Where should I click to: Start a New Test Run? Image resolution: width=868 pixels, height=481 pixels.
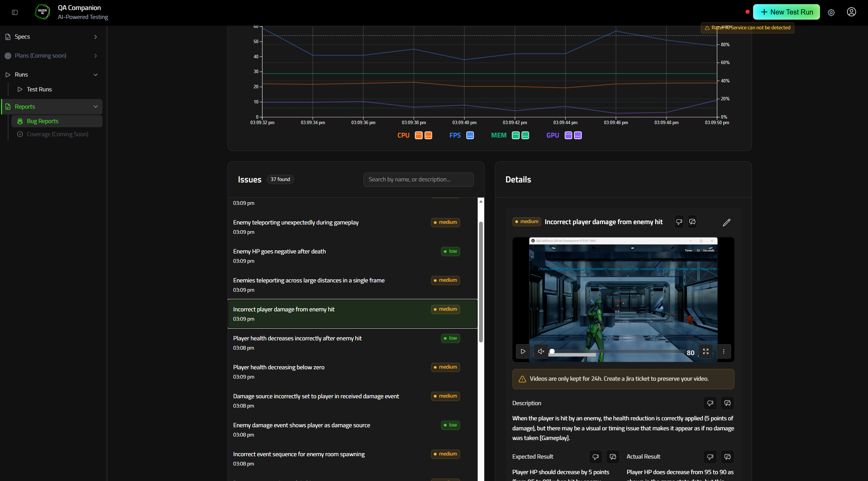787,12
